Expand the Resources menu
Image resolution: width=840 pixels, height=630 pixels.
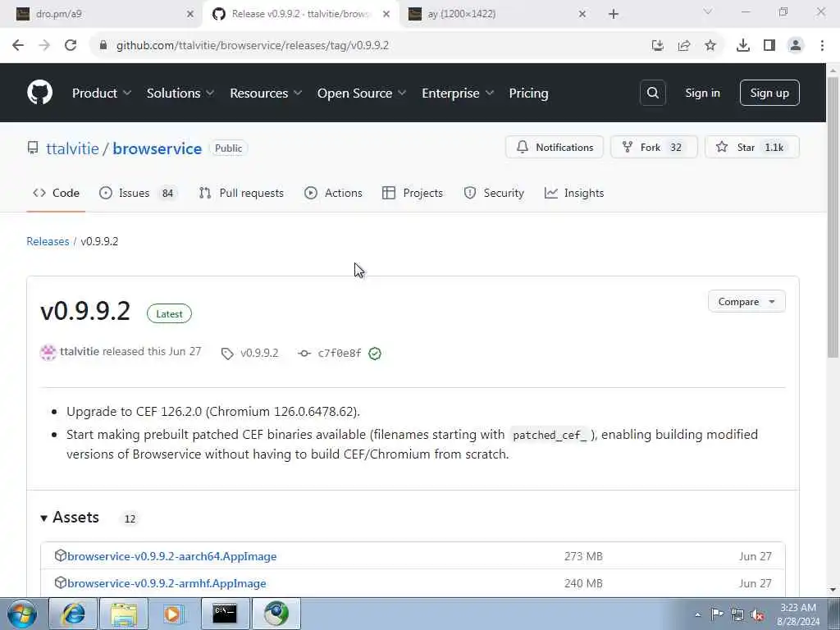pyautogui.click(x=267, y=94)
